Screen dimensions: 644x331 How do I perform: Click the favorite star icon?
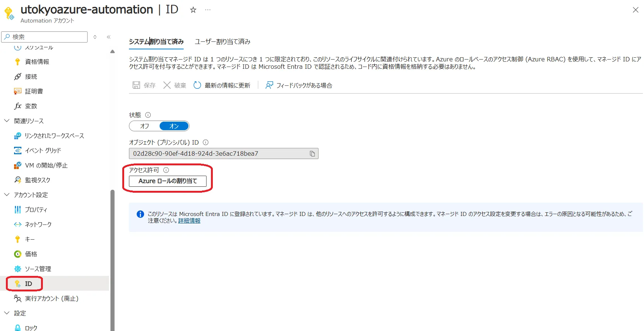point(193,10)
